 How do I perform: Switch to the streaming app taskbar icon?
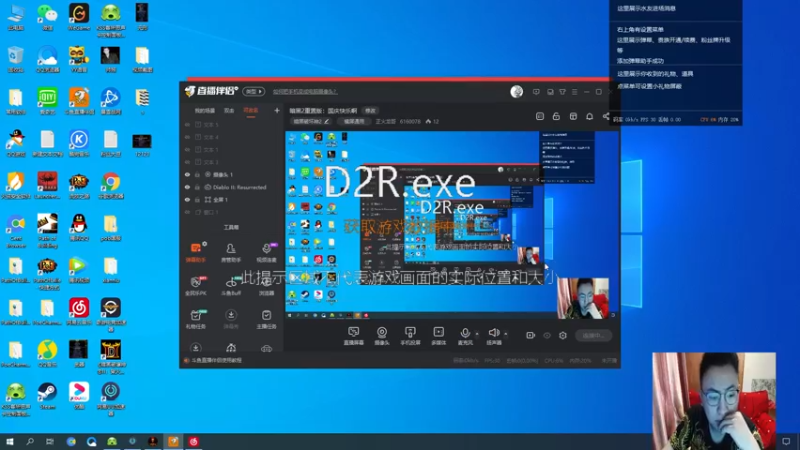173,441
